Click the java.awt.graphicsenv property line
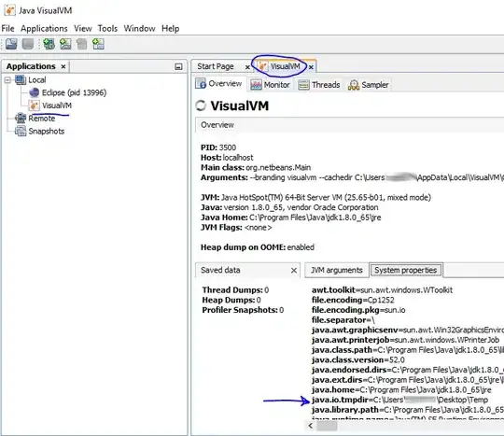This screenshot has width=504, height=436. (408, 330)
